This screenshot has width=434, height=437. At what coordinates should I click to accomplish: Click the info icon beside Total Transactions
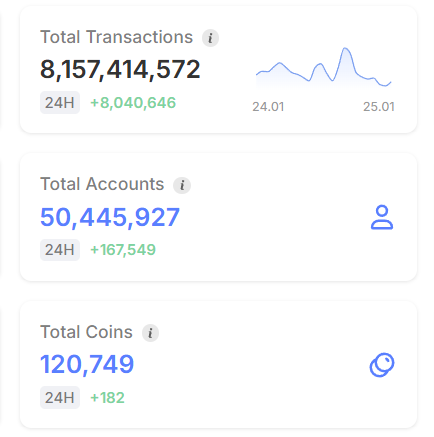(x=210, y=38)
